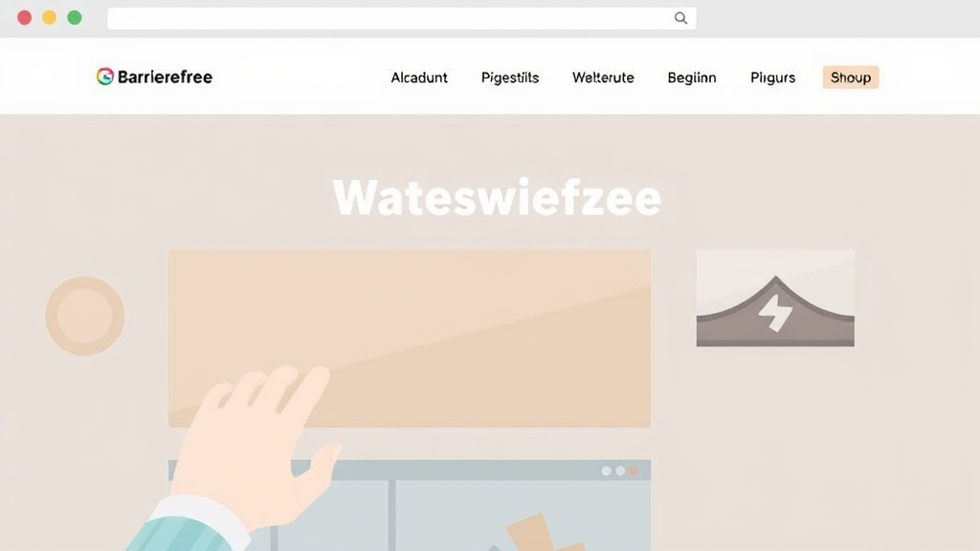The image size is (980, 551).
Task: Open the Pigestilts menu item
Action: pyautogui.click(x=510, y=77)
